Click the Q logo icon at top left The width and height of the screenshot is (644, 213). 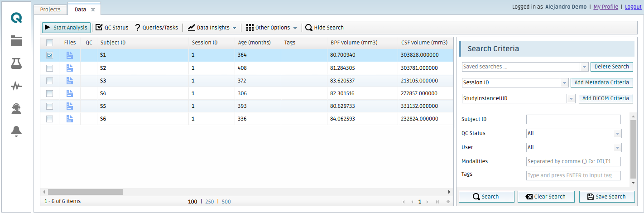(x=16, y=18)
